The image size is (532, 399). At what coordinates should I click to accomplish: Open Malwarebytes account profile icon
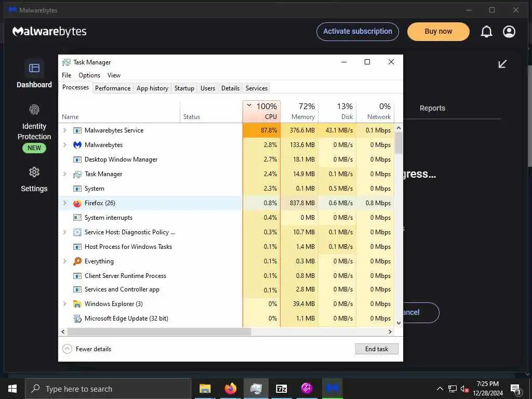coord(509,32)
